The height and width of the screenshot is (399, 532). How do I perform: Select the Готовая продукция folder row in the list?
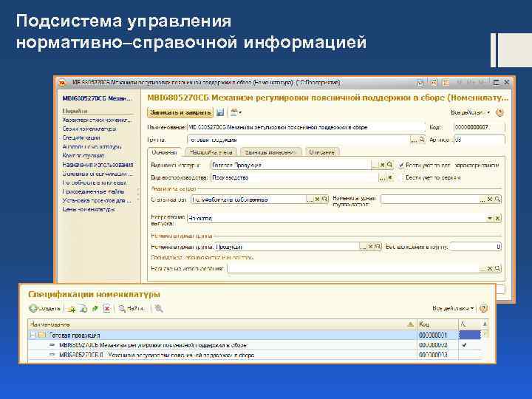(222, 335)
